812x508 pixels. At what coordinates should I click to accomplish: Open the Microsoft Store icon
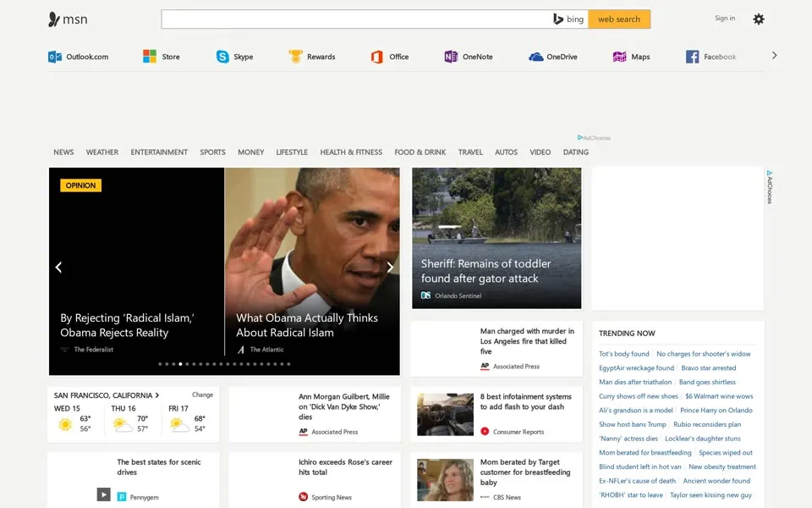150,57
